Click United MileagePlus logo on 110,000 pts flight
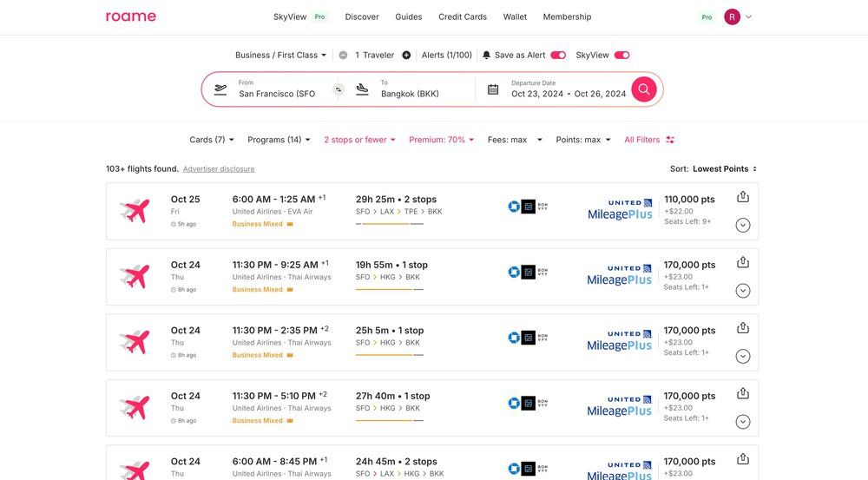868x480 pixels. [620, 209]
